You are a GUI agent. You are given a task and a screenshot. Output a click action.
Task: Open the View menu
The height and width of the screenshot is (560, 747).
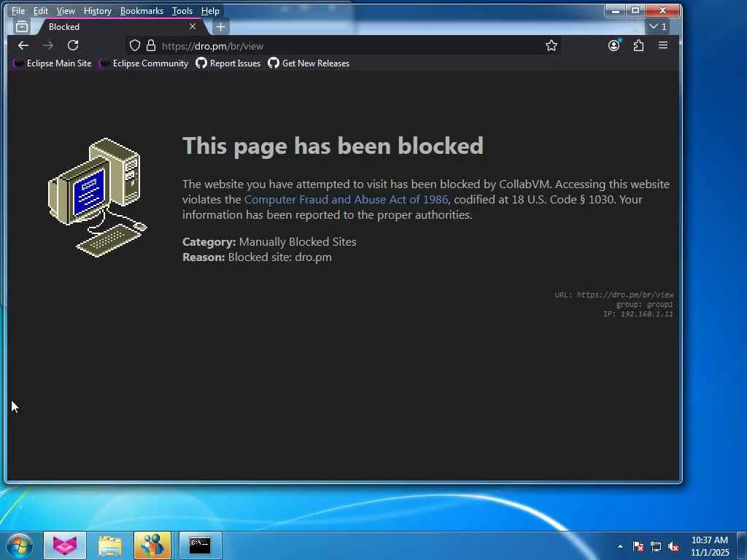66,10
